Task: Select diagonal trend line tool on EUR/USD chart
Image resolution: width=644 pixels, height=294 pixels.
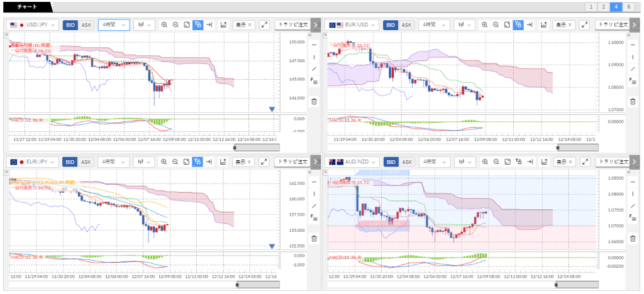Action: tap(633, 68)
